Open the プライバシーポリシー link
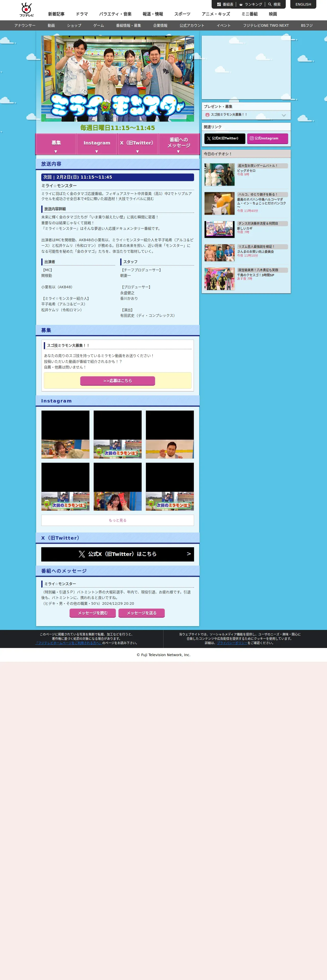The image size is (327, 980). [232, 643]
